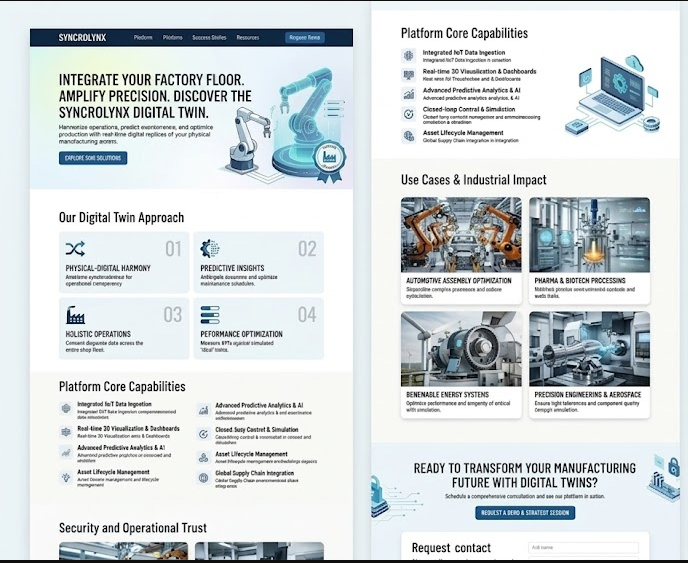Click the Explore solutions button in the hero
This screenshot has height=563, width=688.
93,158
